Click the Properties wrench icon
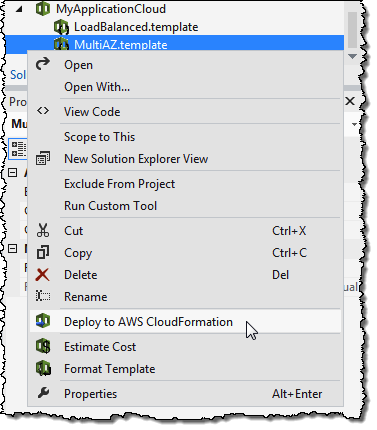The width and height of the screenshot is (377, 430). coord(43,393)
